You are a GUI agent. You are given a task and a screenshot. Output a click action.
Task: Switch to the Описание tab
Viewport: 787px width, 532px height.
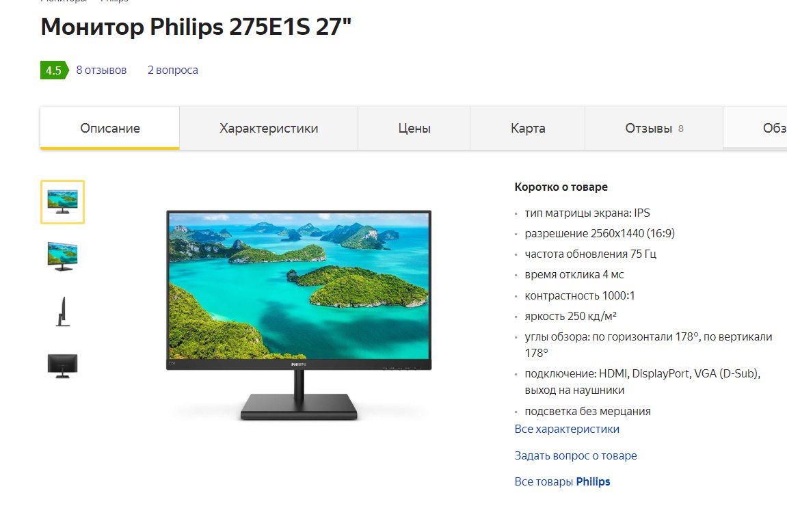click(110, 129)
